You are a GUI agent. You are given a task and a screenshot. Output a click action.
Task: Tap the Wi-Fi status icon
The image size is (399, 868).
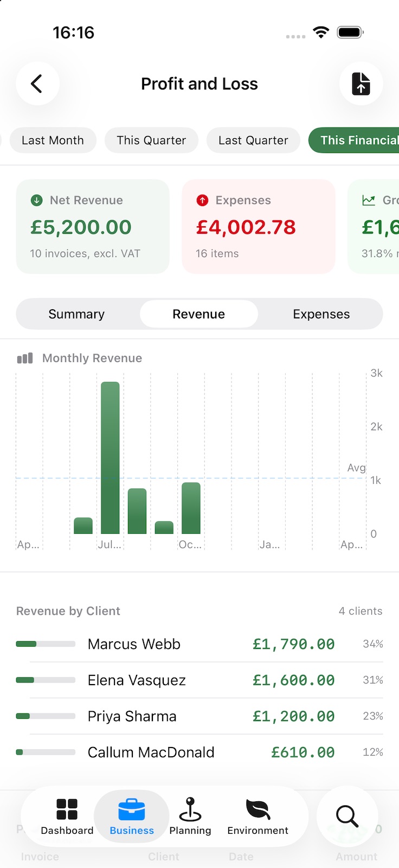pyautogui.click(x=321, y=33)
